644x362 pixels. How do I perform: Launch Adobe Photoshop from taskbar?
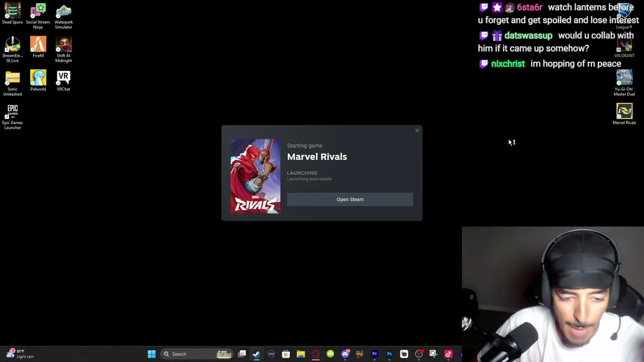click(389, 354)
